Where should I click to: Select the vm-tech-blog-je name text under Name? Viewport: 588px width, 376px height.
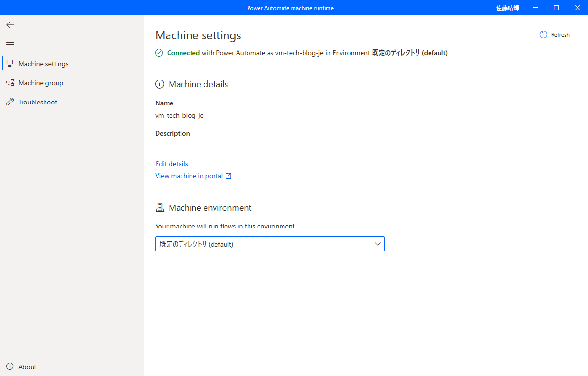pos(179,115)
